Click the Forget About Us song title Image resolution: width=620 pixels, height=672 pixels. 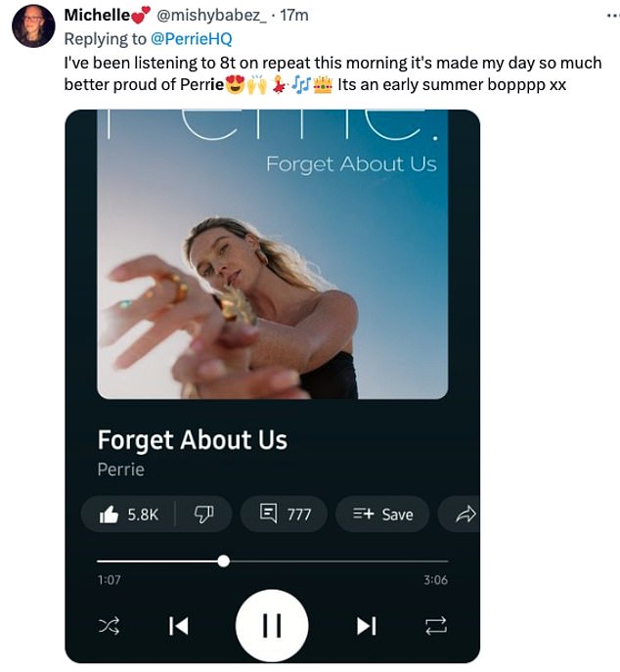point(193,440)
